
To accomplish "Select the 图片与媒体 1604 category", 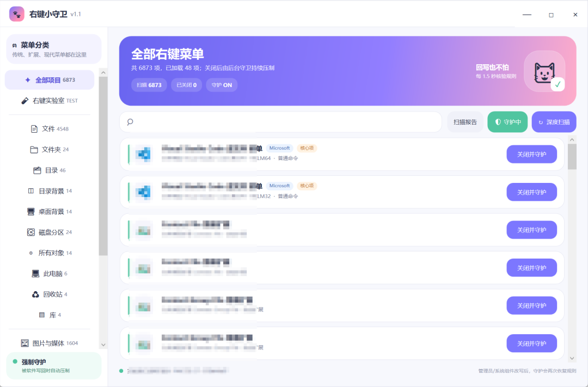I will point(50,343).
